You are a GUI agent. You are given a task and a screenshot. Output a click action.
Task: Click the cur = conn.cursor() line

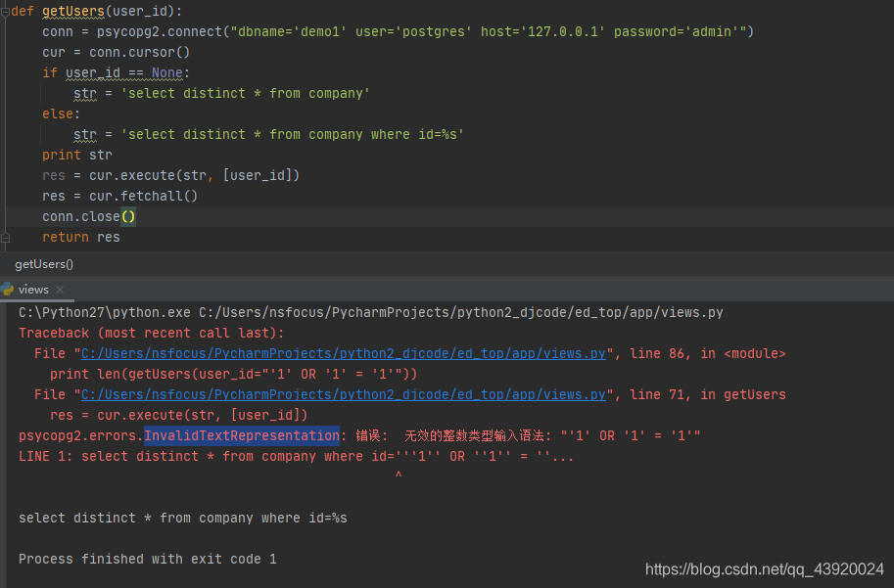coord(116,53)
